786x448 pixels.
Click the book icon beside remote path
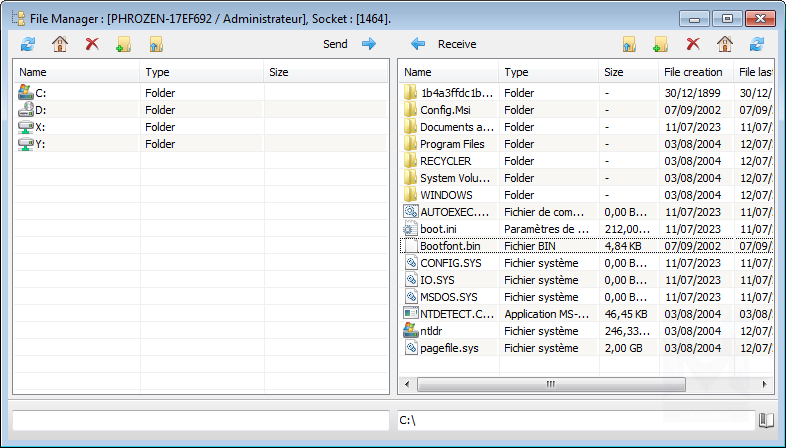(x=767, y=420)
